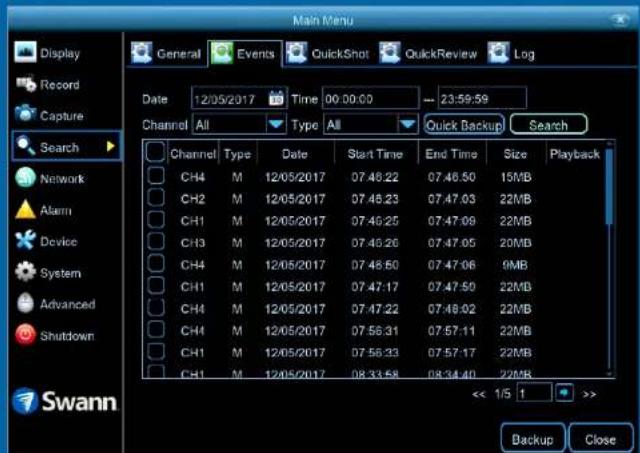This screenshot has width=640, height=453.
Task: Click the page number input box
Action: [x=534, y=393]
